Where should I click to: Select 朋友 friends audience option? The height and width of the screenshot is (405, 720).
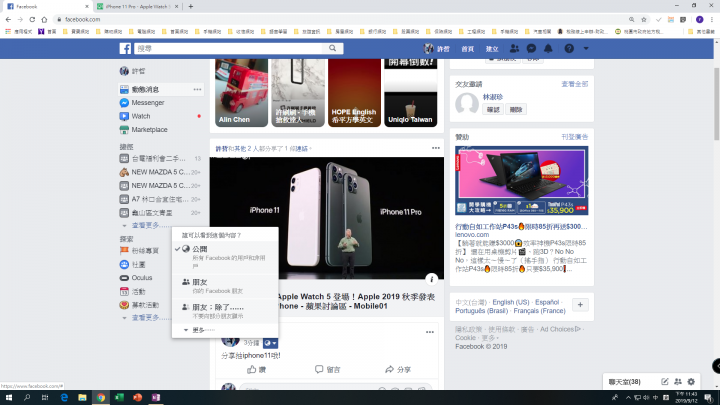pyautogui.click(x=225, y=286)
